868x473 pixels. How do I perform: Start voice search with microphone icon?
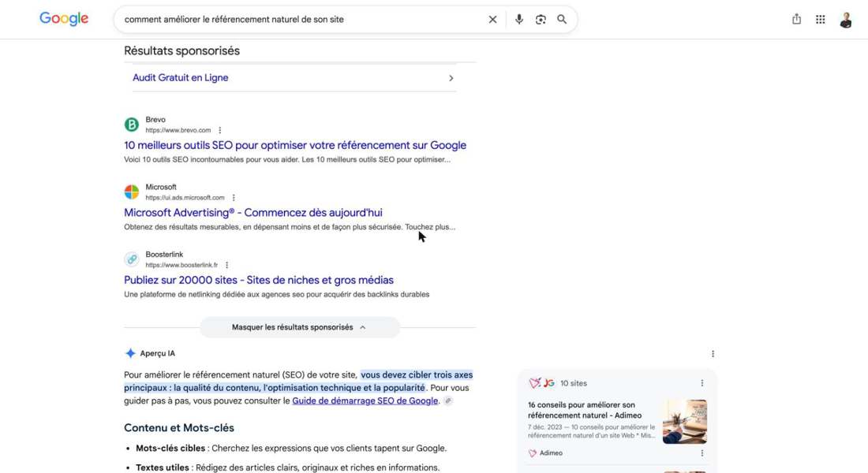click(518, 20)
